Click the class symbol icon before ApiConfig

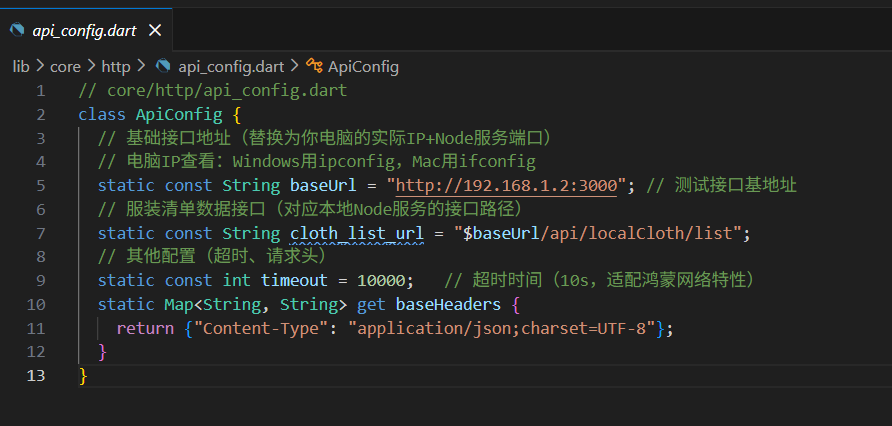pos(315,66)
